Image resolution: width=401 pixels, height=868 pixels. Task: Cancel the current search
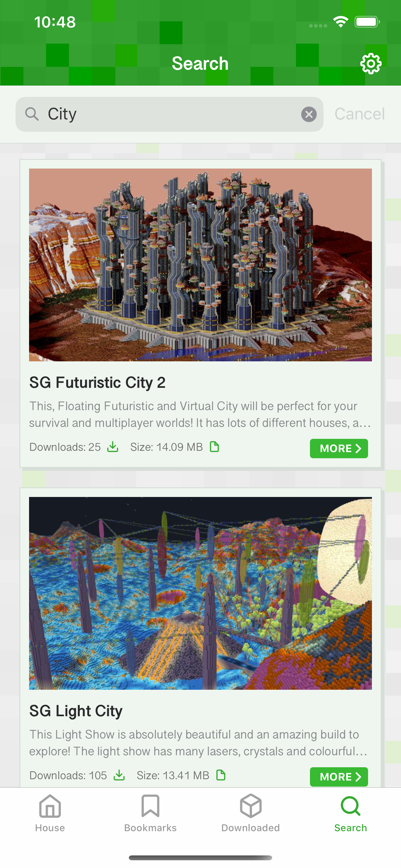point(359,114)
